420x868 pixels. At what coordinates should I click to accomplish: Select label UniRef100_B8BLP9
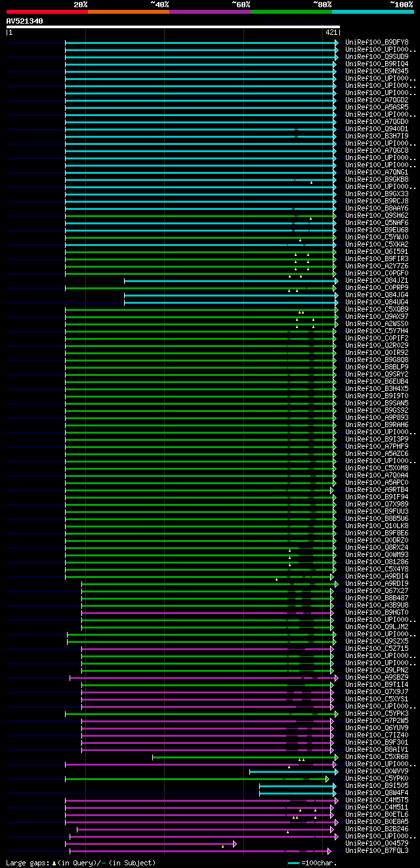coord(377,367)
